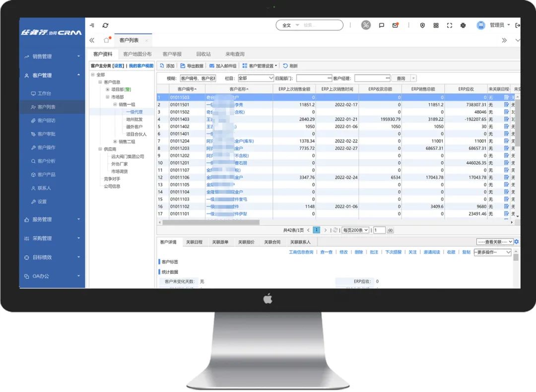Viewport: 536px width, 392px height.
Task: Click the 模糊 search input field
Action: [x=198, y=78]
